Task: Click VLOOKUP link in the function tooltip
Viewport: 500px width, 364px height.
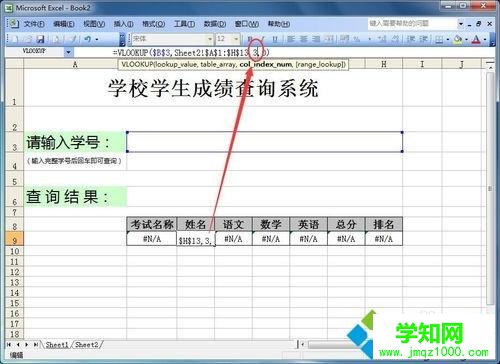Action: coord(138,64)
